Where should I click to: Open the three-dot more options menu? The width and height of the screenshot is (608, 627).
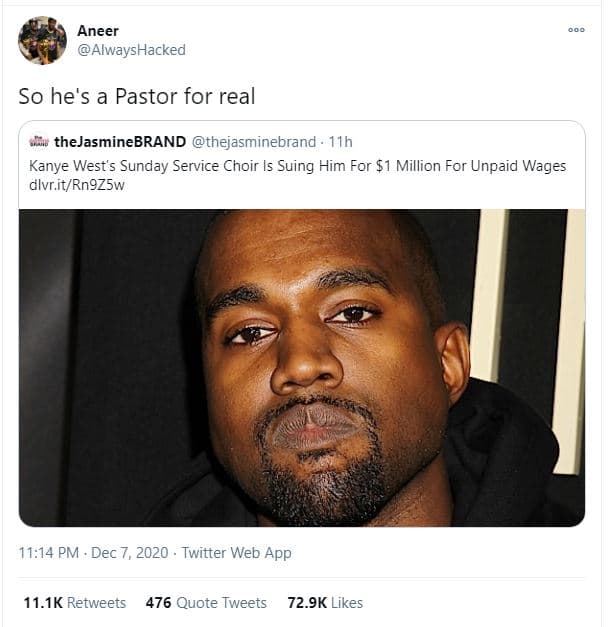click(x=576, y=30)
